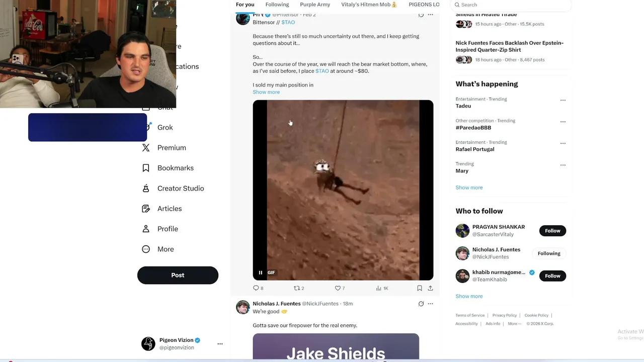Click the black Post button
644x362 pixels.
click(178, 275)
